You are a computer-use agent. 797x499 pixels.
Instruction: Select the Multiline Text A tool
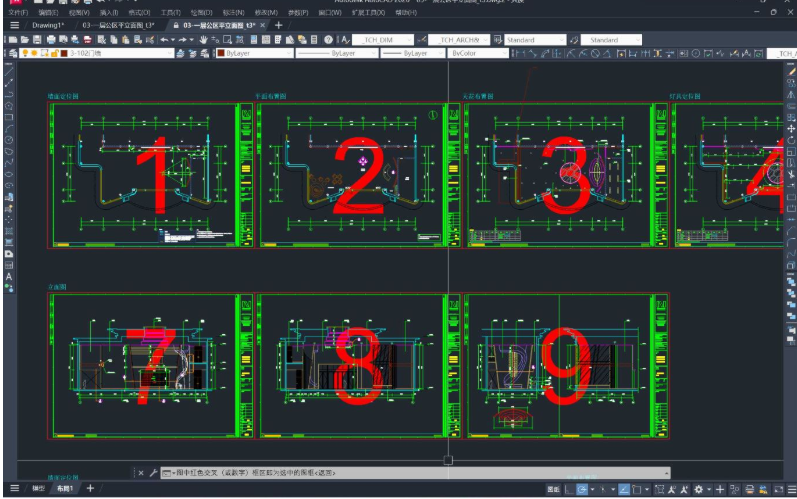point(9,277)
